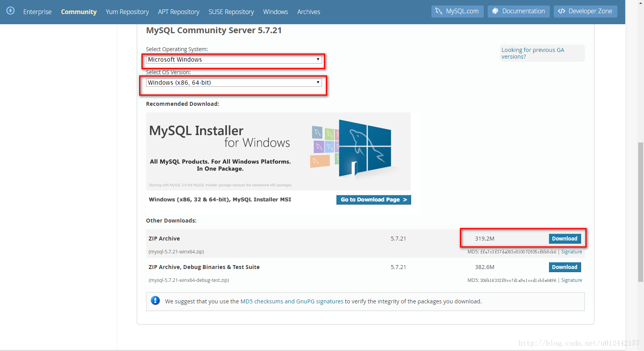This screenshot has width=644, height=351.
Task: Expand the Select Operating System dropdown
Action: pos(234,60)
